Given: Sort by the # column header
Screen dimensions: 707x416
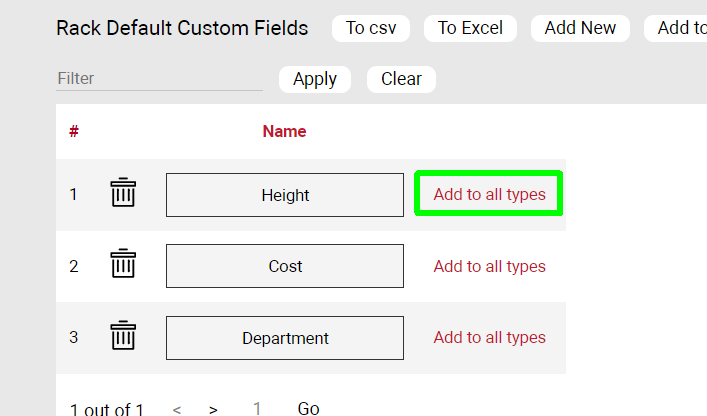Looking at the screenshot, I should point(74,131).
